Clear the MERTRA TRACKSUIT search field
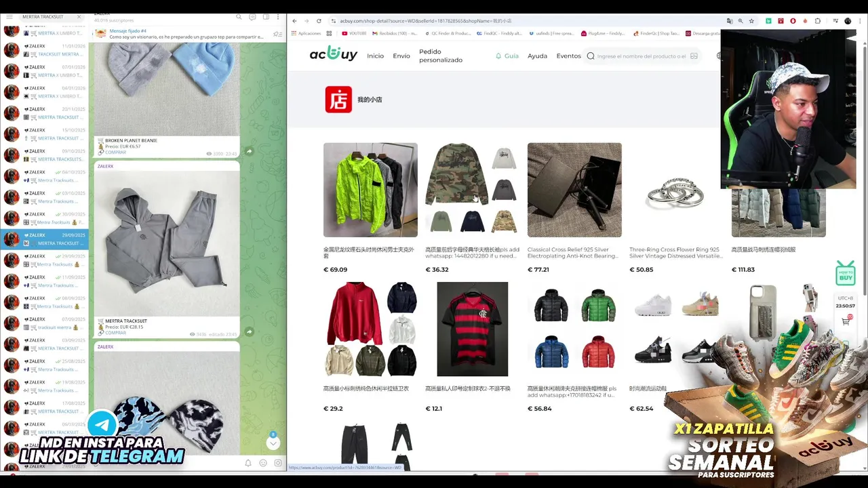The image size is (868, 488). tap(79, 16)
